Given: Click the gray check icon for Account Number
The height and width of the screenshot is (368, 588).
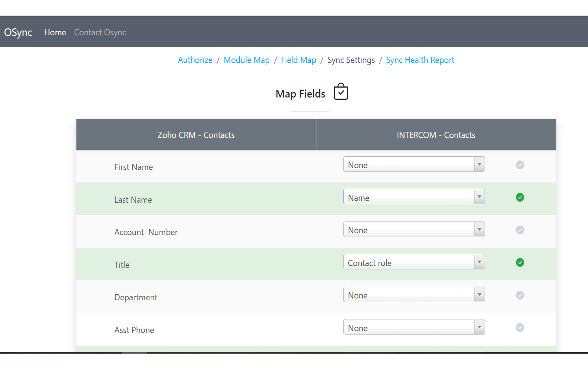Looking at the screenshot, I should pos(520,230).
